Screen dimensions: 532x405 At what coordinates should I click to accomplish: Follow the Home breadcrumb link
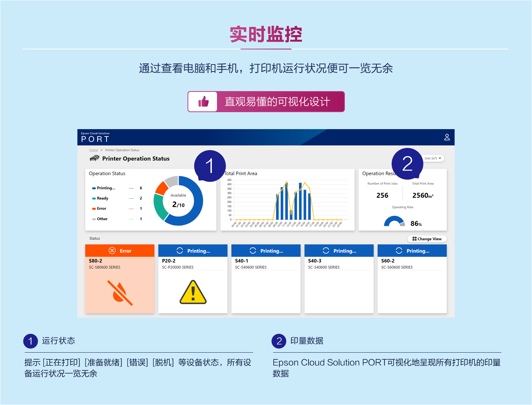[x=94, y=150]
